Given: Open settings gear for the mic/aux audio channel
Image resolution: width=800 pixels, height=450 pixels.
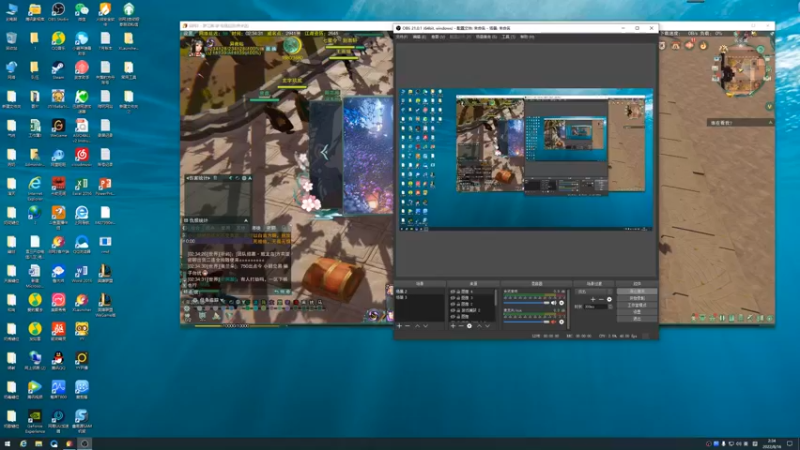Looking at the screenshot, I should (561, 322).
